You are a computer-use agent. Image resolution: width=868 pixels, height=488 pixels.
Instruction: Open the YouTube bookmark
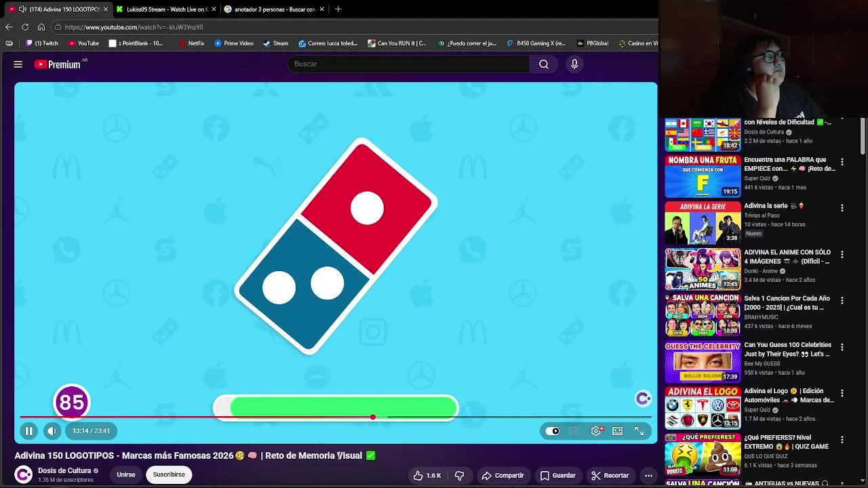point(83,43)
